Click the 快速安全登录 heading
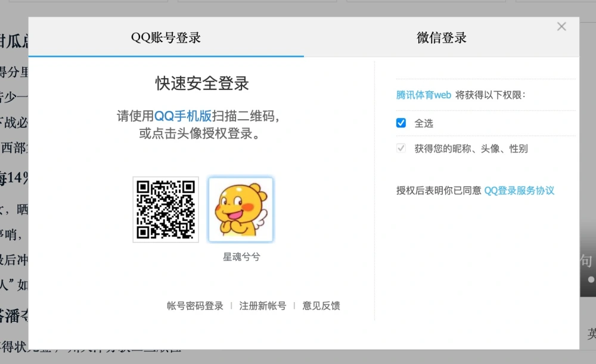This screenshot has width=596, height=364. [202, 83]
